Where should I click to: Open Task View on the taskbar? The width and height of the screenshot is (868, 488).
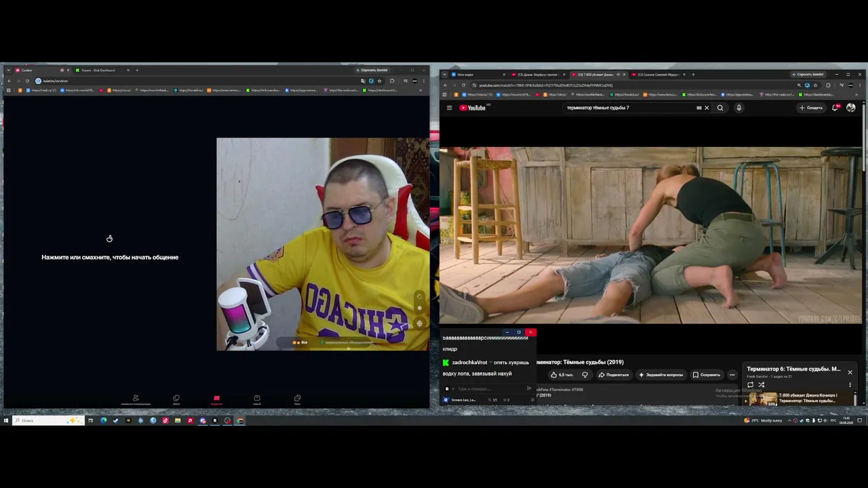90,421
